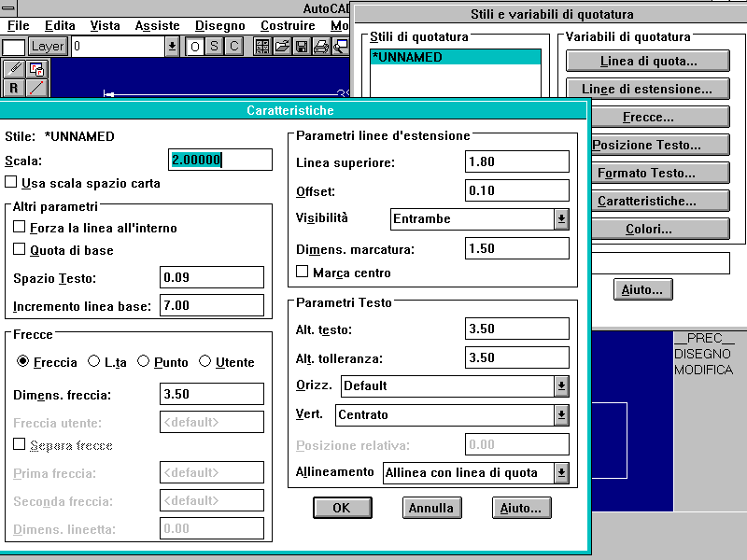Toggle Snap mode with the S button
Viewport: 747px width, 560px height.
click(x=215, y=46)
